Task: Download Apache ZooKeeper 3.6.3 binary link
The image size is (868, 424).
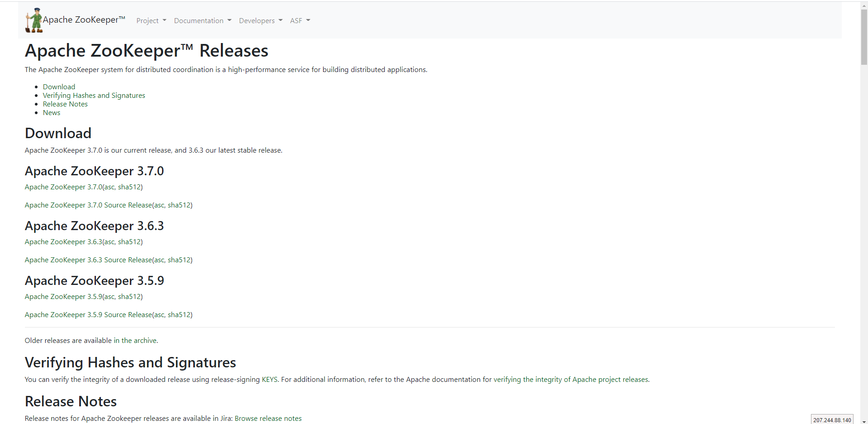Action: click(63, 241)
